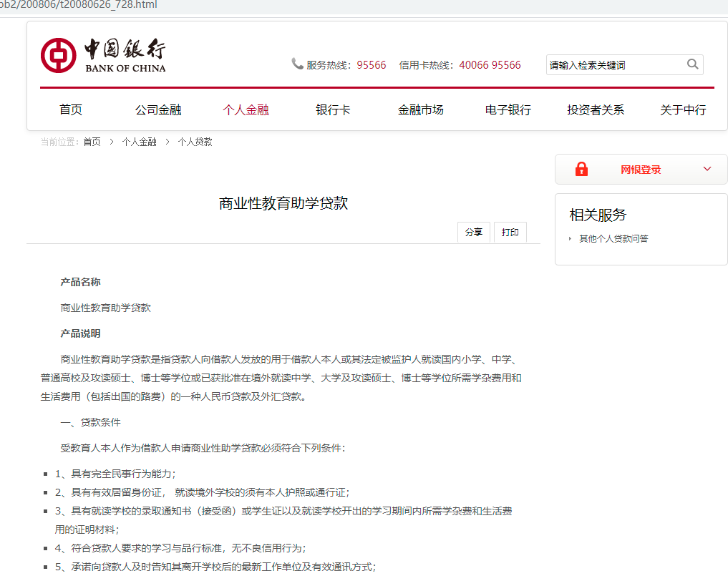Click the Bank of China logo
The image size is (728, 576).
(103, 55)
